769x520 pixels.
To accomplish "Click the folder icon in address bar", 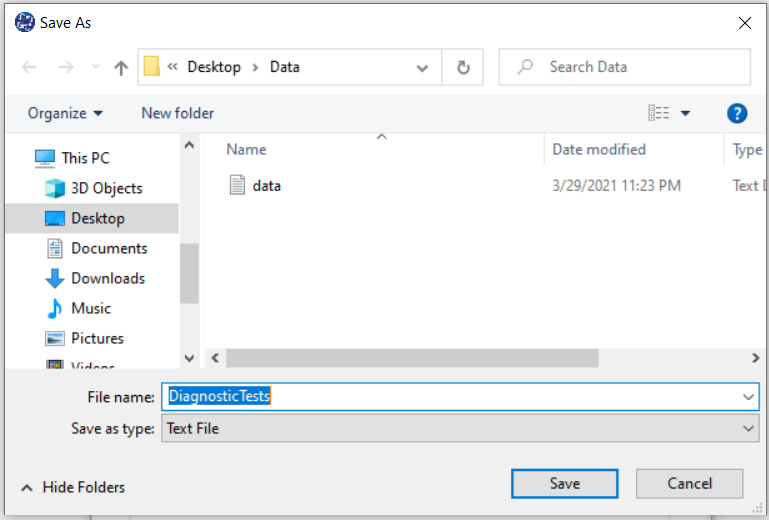I will (152, 66).
